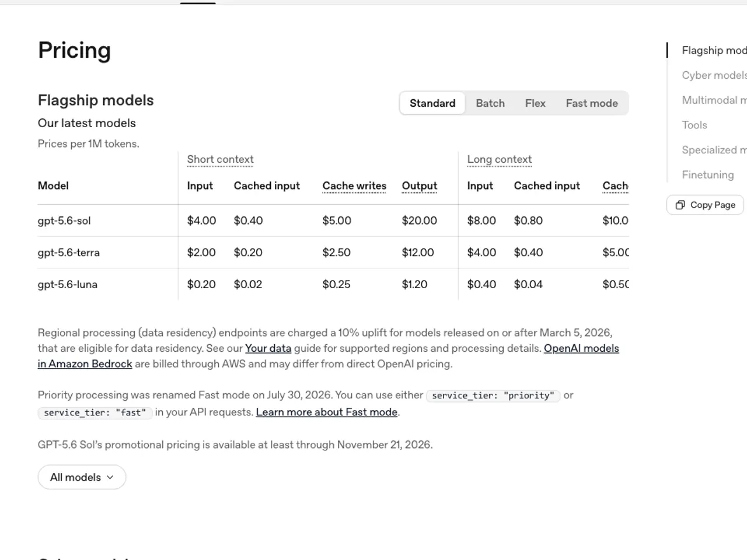This screenshot has width=747, height=560.
Task: Navigate to Multimodal section in the sidebar
Action: 714,100
